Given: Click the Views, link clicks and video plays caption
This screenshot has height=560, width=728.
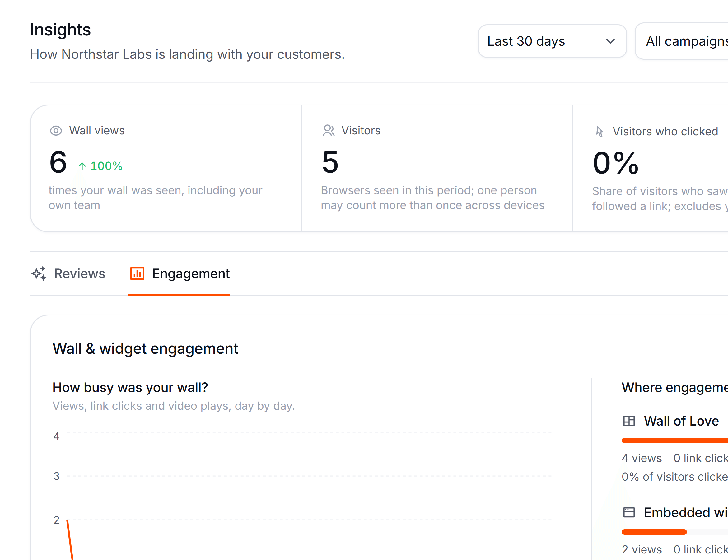Looking at the screenshot, I should click(174, 406).
